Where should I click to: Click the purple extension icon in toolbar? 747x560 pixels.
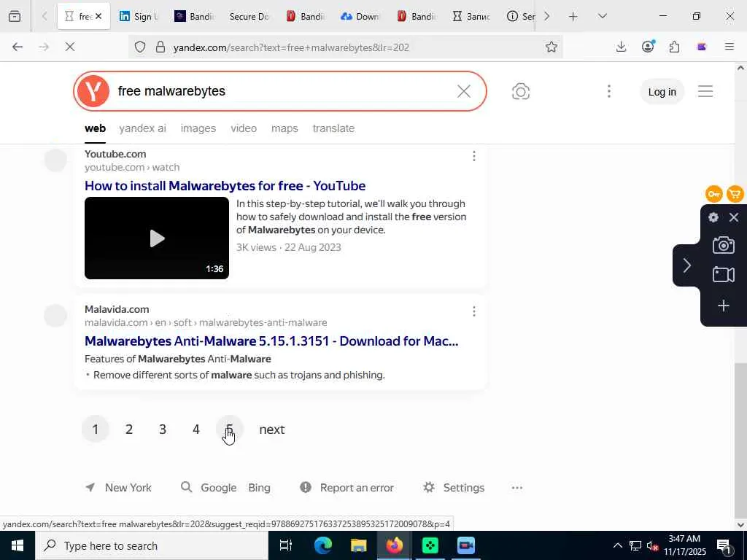(701, 47)
